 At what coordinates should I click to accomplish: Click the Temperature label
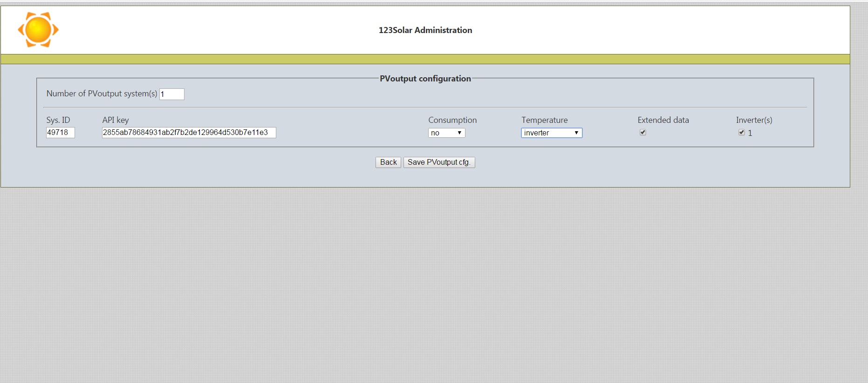coord(545,120)
